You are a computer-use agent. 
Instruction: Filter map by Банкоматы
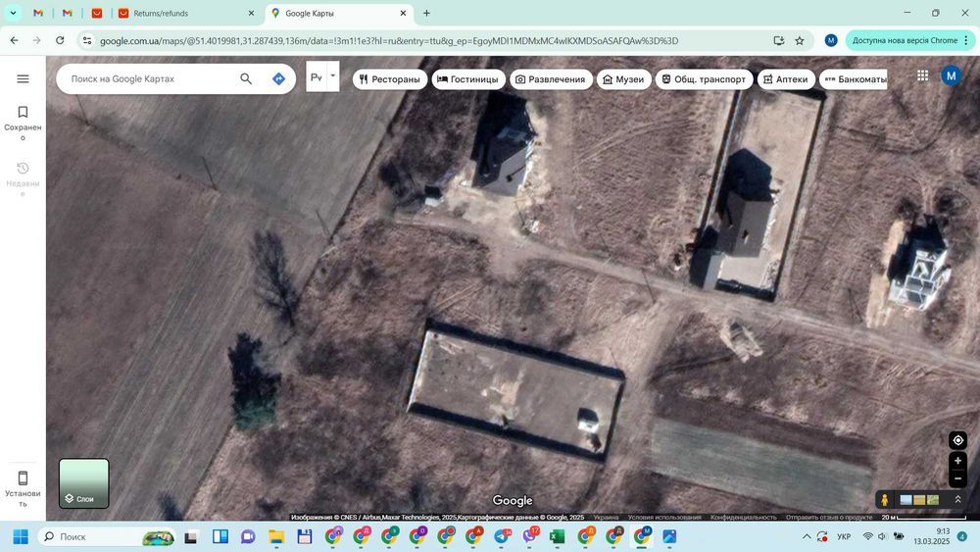click(x=854, y=79)
